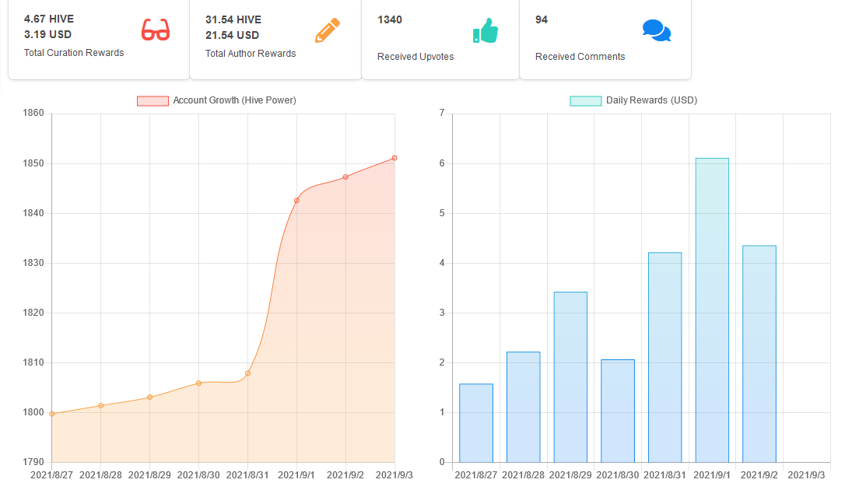Viewport: 845px width, 504px height.
Task: Click the 2021/9/3 label under rewards chart
Action: (806, 475)
